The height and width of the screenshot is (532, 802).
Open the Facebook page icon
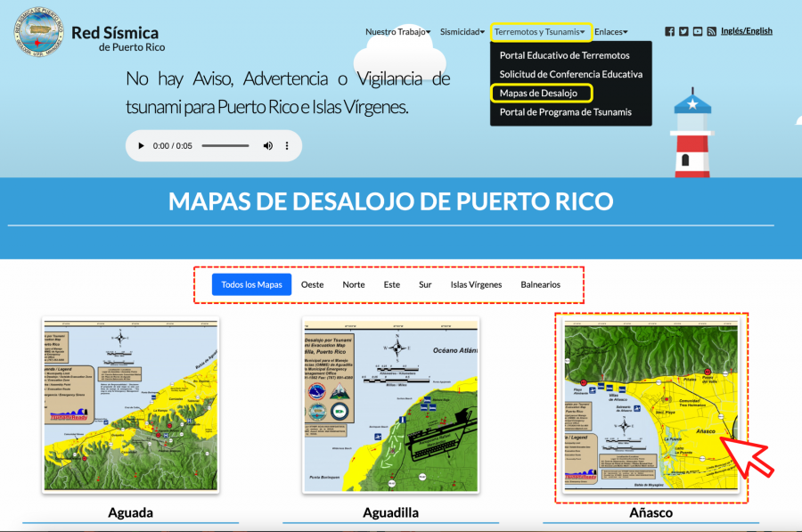click(669, 31)
